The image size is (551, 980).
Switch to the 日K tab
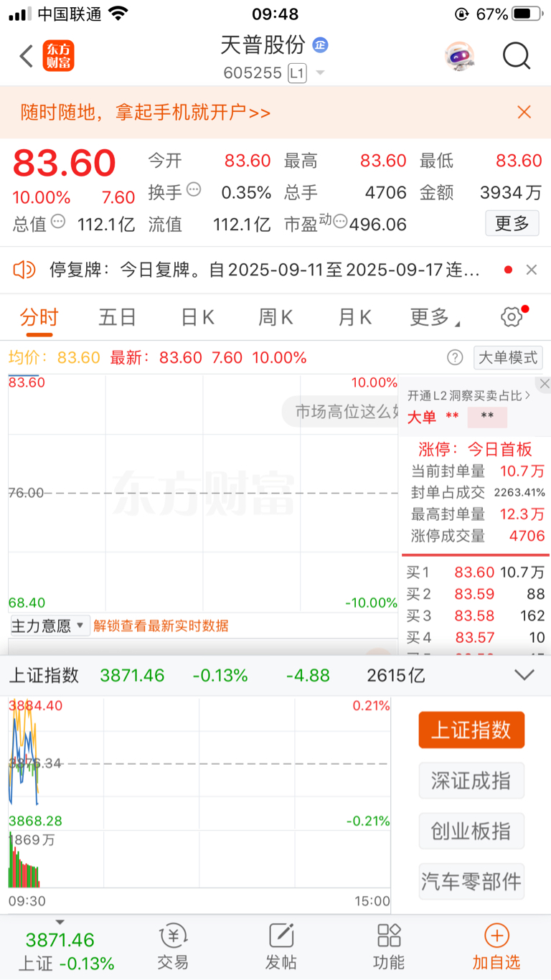pyautogui.click(x=198, y=317)
